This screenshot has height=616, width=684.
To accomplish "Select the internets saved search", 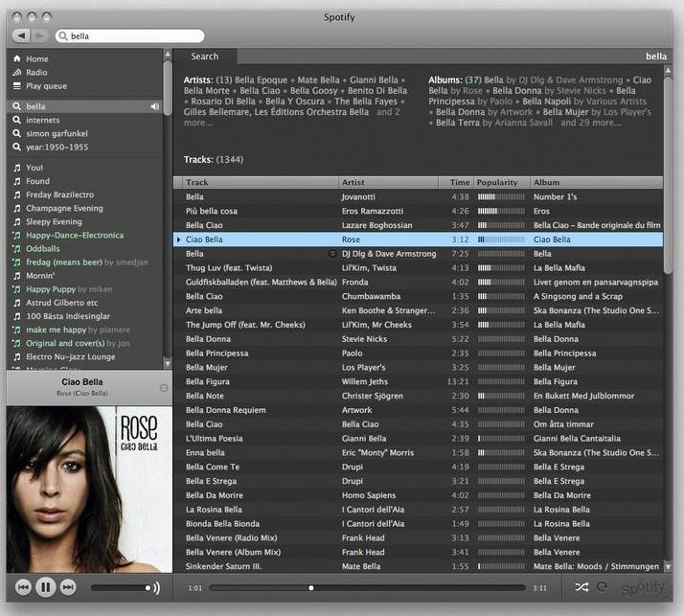I will click(x=42, y=120).
